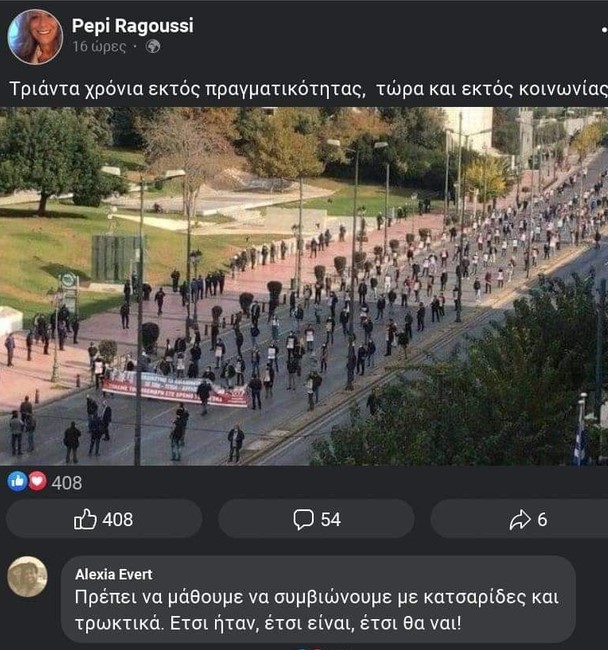Click the comment speech bubble icon

point(303,519)
